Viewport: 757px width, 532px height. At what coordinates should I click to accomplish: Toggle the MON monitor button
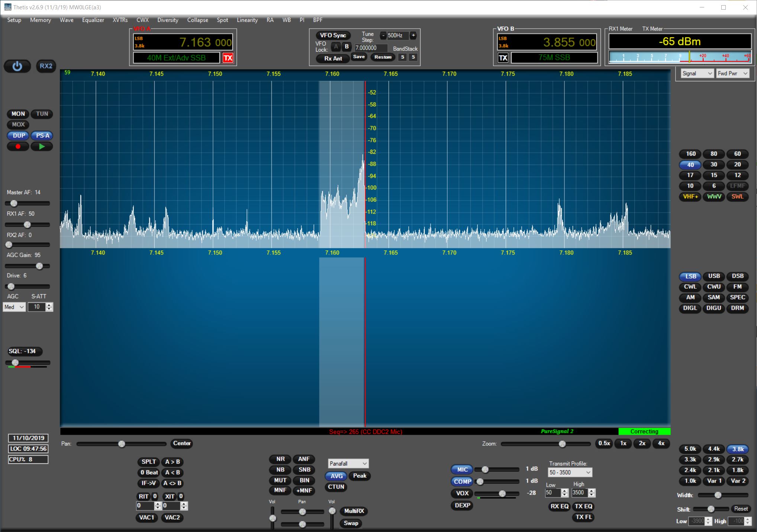click(18, 114)
